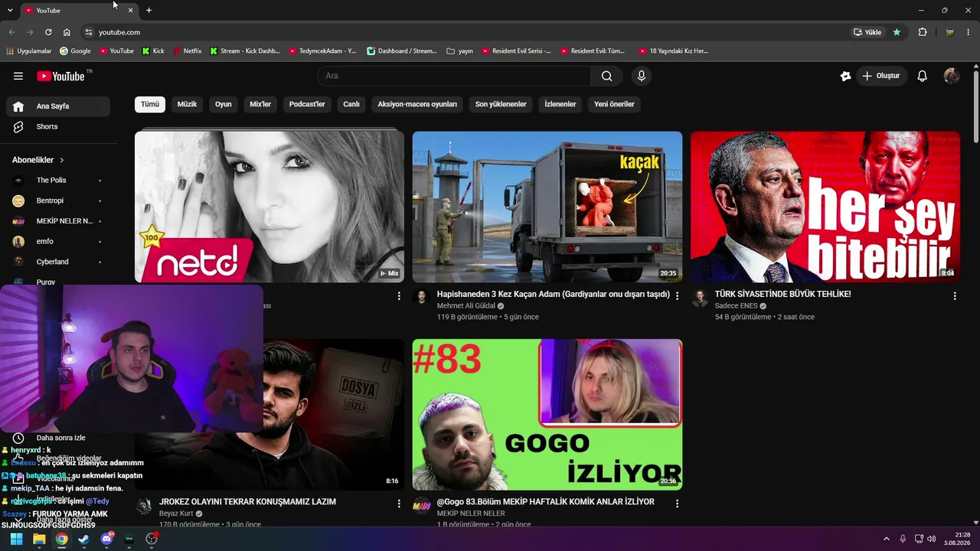Reload the page in Chrome
Screen dimensions: 980x551
point(48,32)
